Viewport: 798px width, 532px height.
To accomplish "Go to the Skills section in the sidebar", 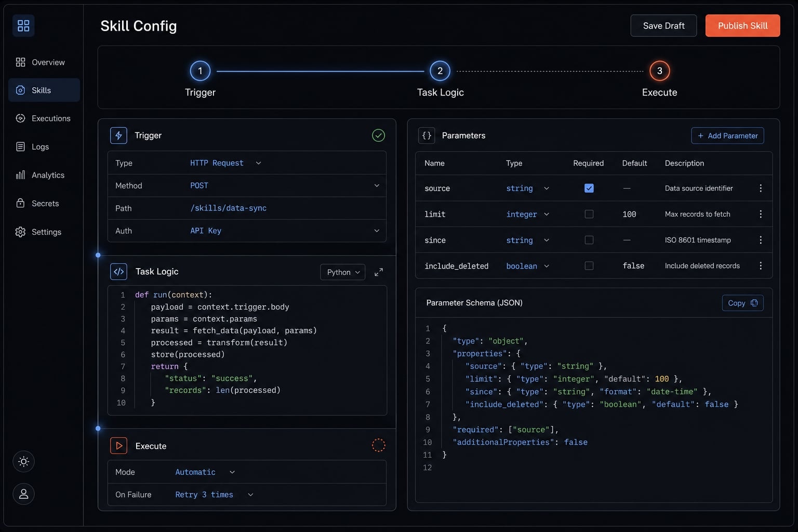I will pyautogui.click(x=44, y=90).
